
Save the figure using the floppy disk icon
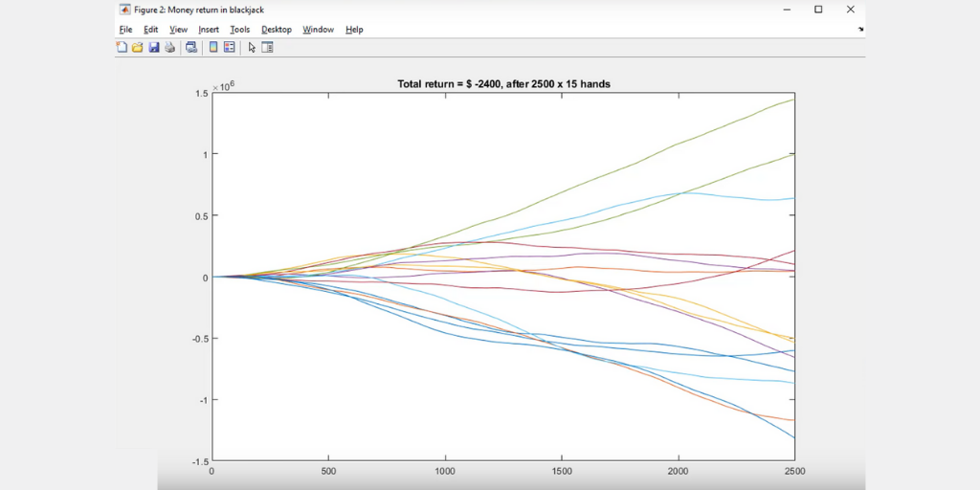click(x=153, y=47)
